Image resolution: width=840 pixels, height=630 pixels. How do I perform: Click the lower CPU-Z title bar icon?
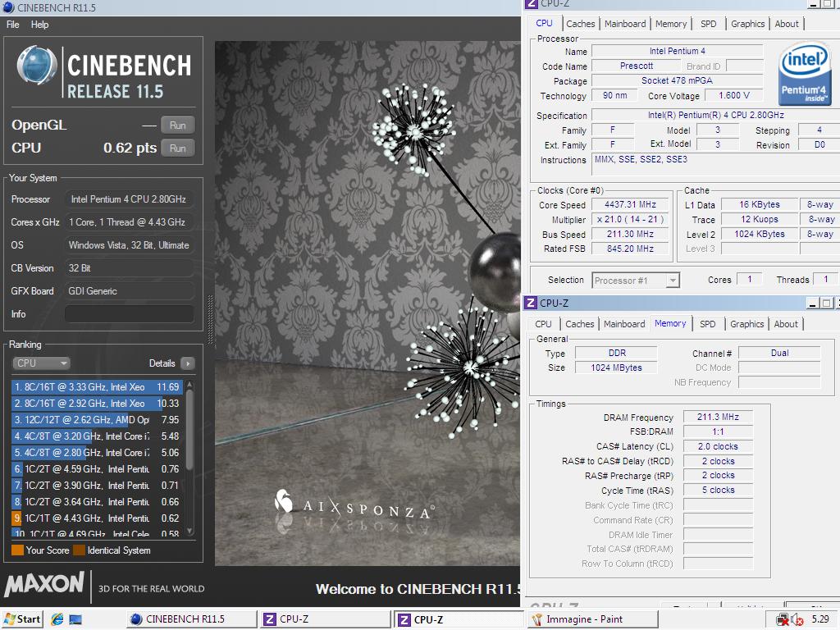[x=531, y=303]
